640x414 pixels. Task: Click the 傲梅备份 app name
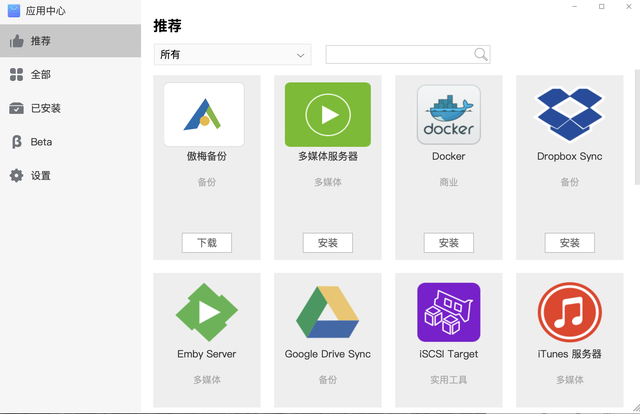click(x=207, y=156)
